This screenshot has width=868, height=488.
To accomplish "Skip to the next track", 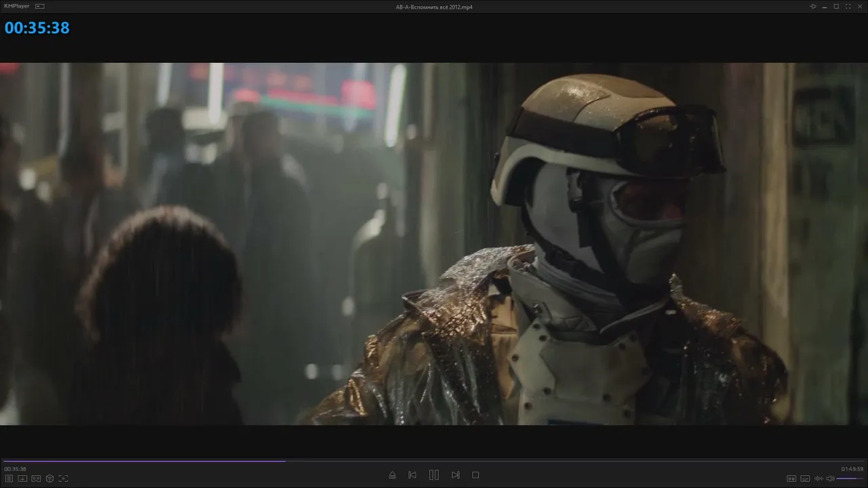I will point(456,475).
